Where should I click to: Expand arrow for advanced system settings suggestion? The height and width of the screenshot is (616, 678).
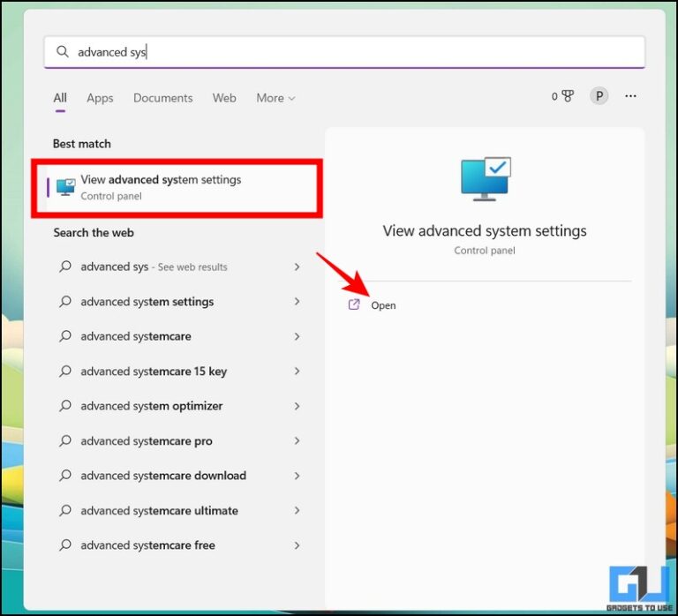[297, 302]
